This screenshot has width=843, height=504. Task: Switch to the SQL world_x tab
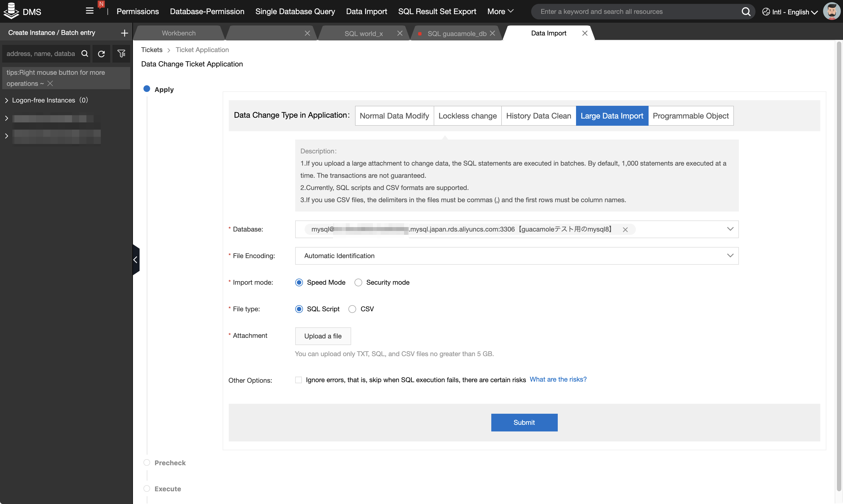[363, 33]
